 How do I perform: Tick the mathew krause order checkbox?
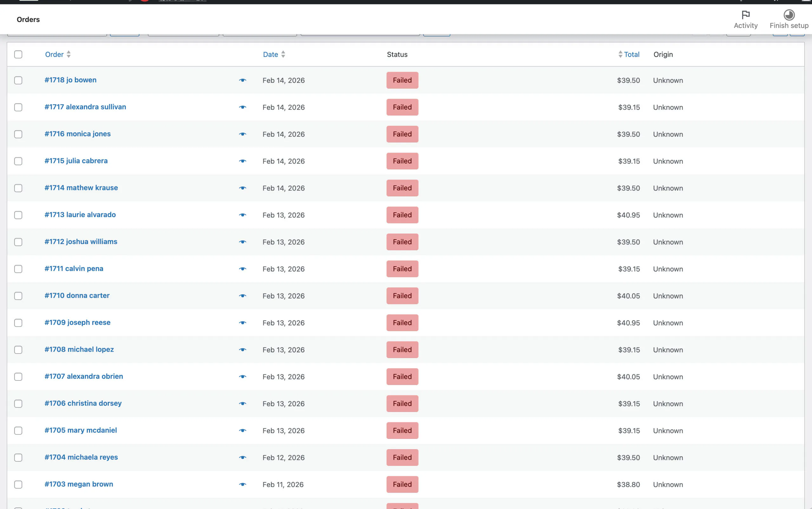pyautogui.click(x=18, y=188)
